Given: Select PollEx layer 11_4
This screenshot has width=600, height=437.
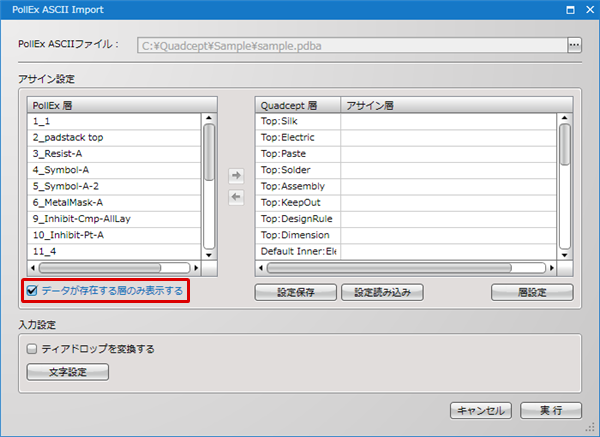Looking at the screenshot, I should (x=114, y=251).
